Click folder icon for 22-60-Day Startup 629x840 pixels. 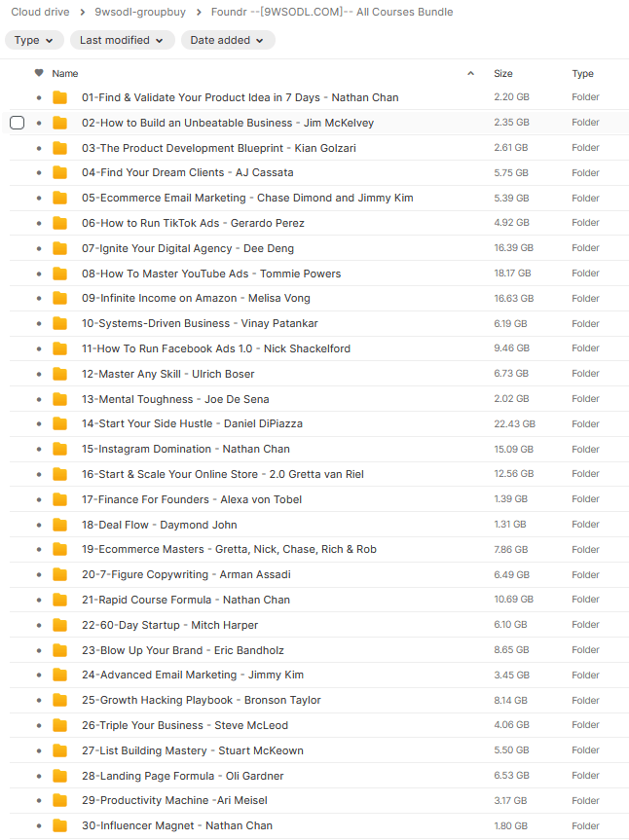[60, 625]
